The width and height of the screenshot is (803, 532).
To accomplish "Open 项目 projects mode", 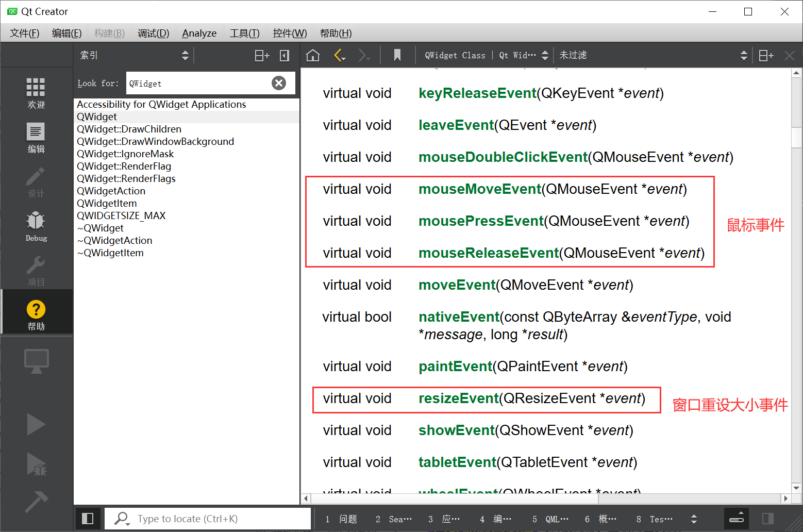I will 36,271.
